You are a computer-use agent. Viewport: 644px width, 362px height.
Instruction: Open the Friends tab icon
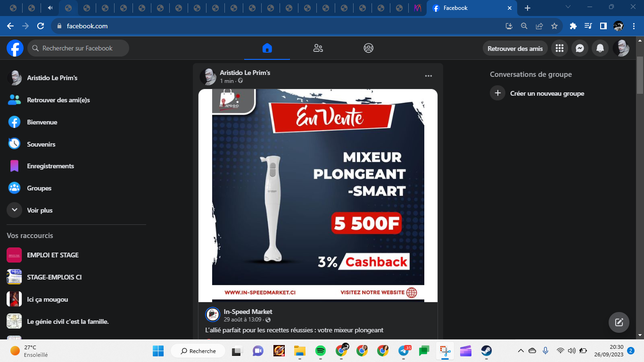318,48
